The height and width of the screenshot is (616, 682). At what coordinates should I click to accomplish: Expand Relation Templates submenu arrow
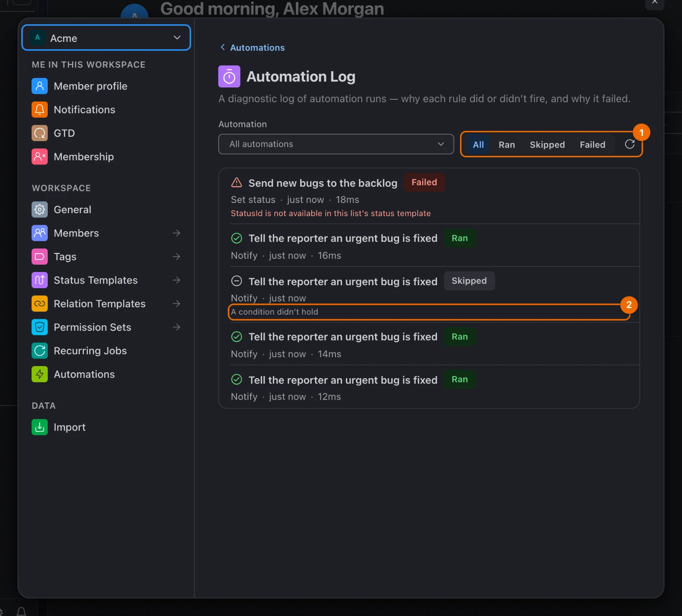(176, 304)
